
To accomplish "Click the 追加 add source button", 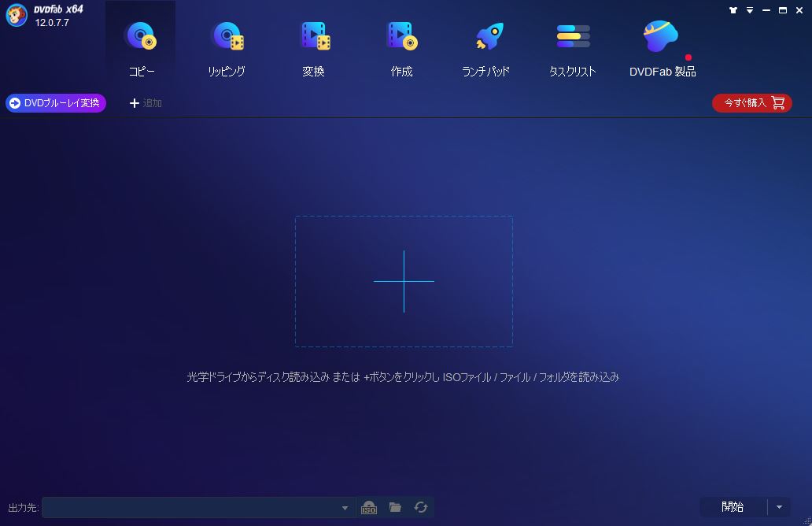I will tap(146, 103).
